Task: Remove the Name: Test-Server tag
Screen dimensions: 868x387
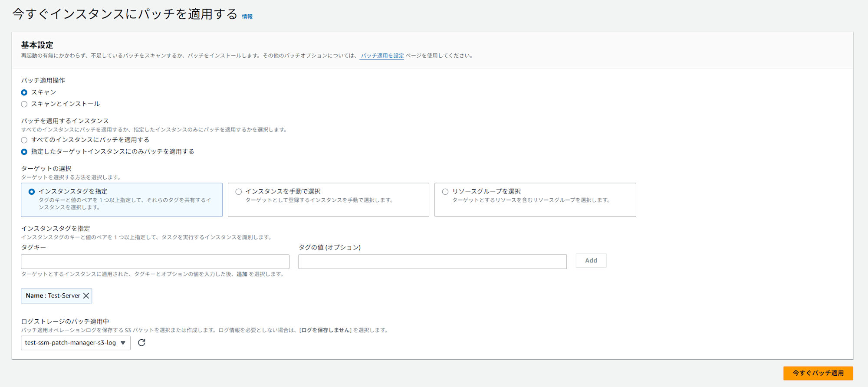Action: (86, 296)
